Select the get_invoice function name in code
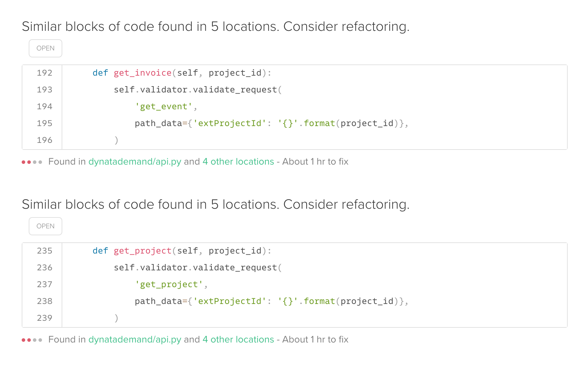Screen dimensions: 588x367 pos(142,73)
